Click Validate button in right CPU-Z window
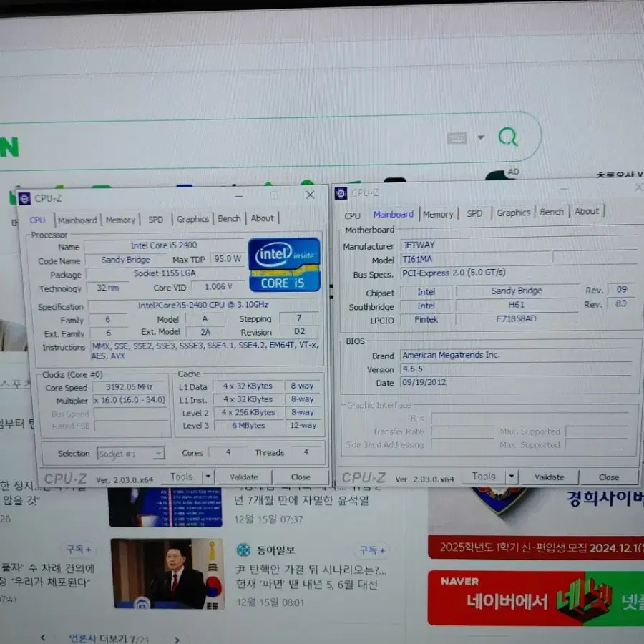 click(549, 477)
